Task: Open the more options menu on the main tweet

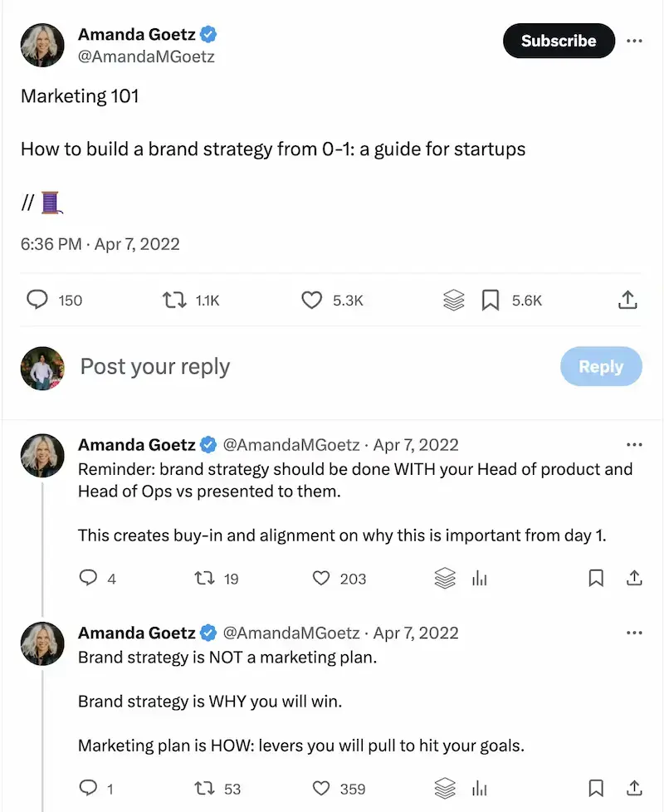Action: pyautogui.click(x=635, y=41)
